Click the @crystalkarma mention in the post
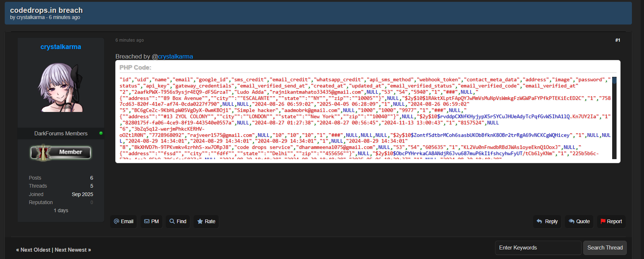Viewport: 644px width, 259px height. (172, 56)
